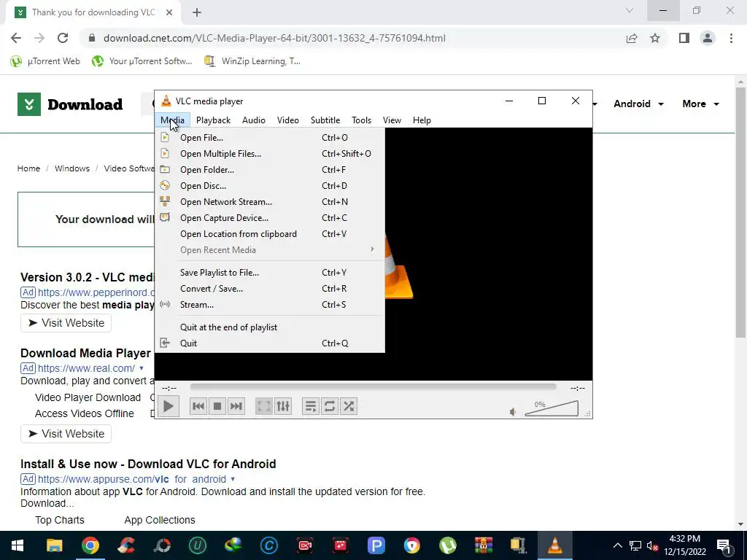Expand Open Recent Media submenu

270,250
